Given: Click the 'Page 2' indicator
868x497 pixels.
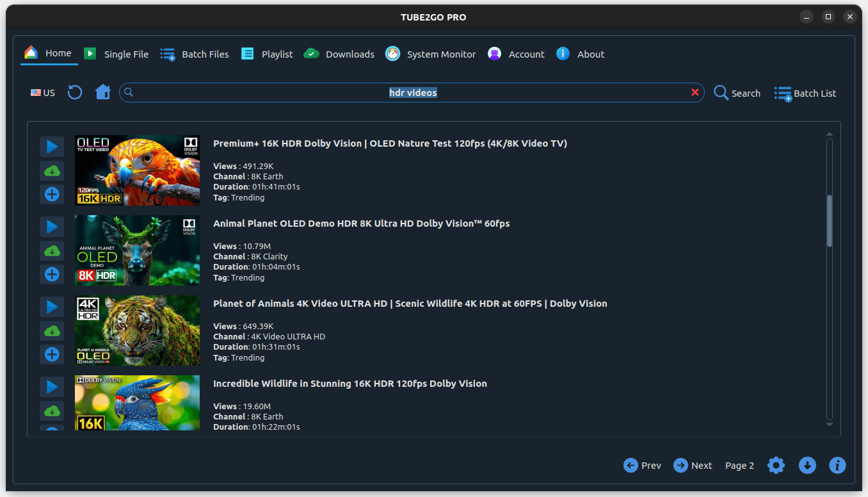Looking at the screenshot, I should click(x=739, y=466).
